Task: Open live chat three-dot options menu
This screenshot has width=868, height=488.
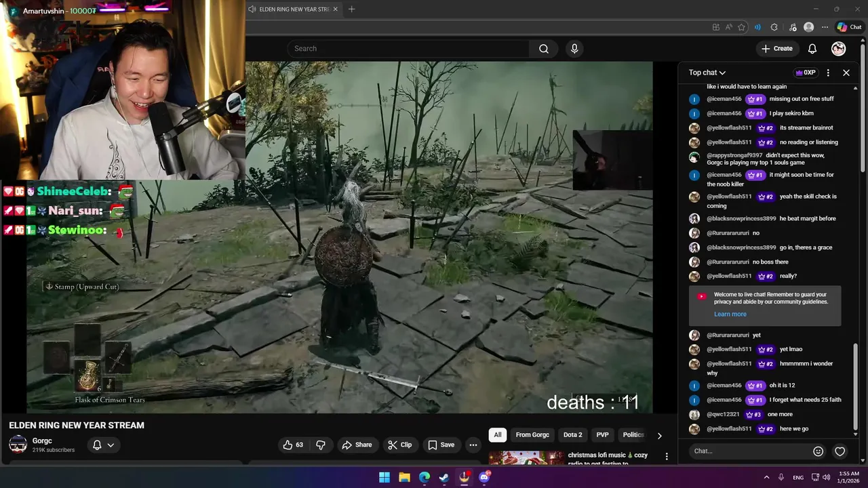Action: (x=828, y=73)
